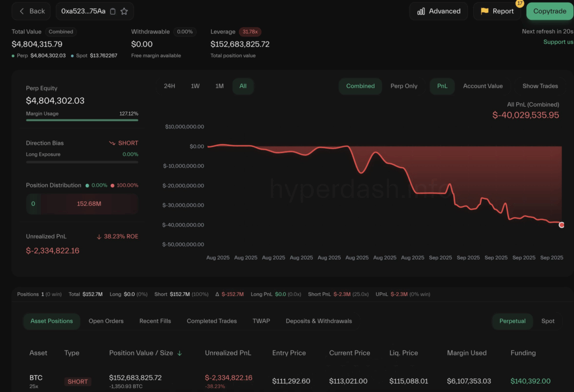Screen dimensions: 574x392
Task: Select the Perpetual market filter
Action: [512, 321]
